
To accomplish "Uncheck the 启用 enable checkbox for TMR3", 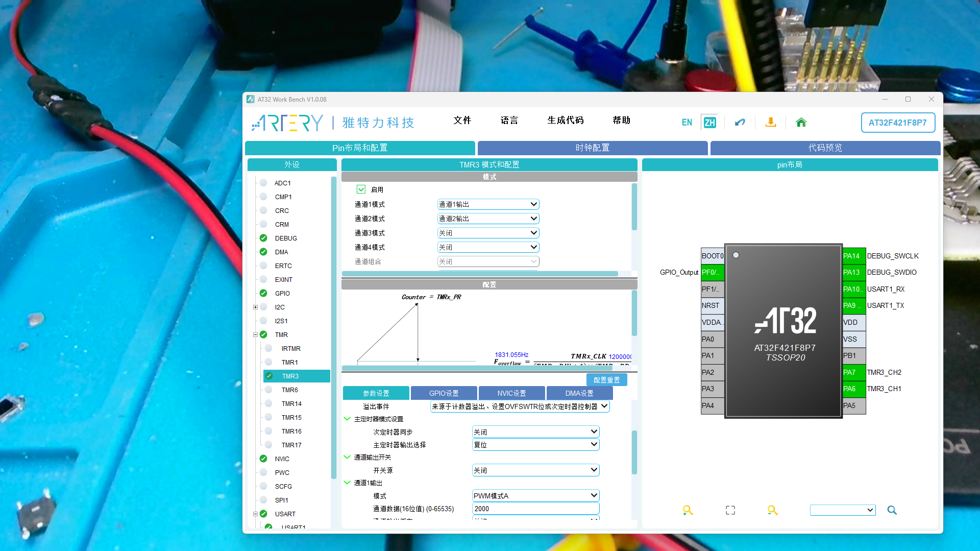I will [x=361, y=189].
